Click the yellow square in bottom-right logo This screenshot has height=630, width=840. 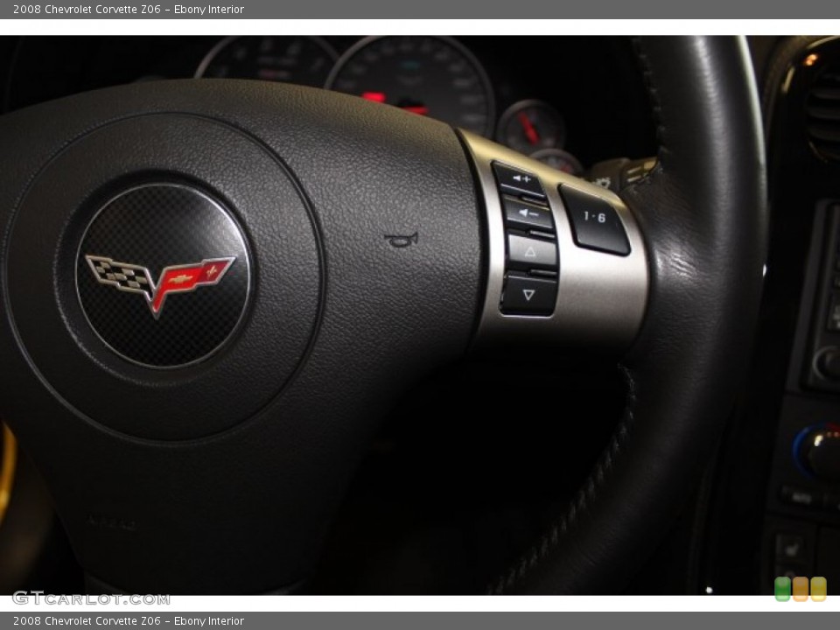(819, 589)
